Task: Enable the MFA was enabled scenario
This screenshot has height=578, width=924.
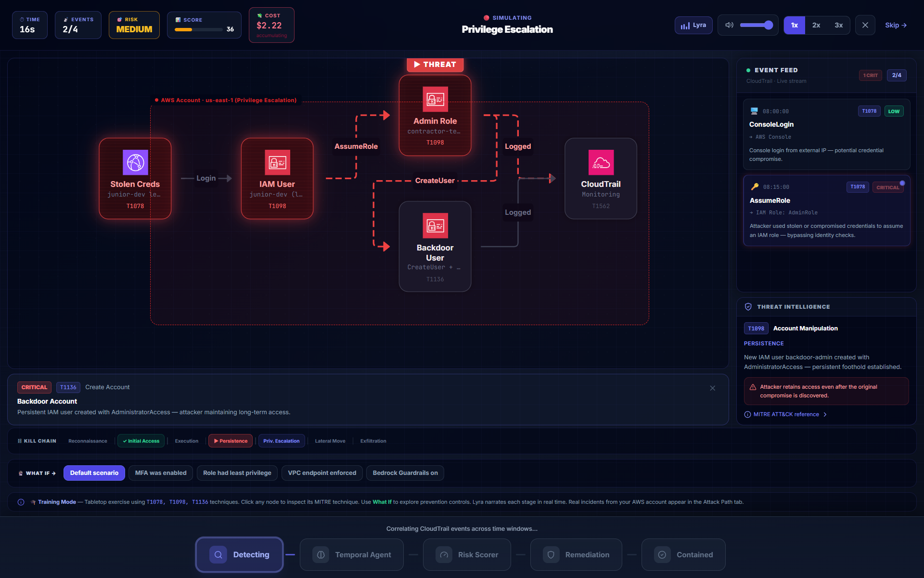Action: pyautogui.click(x=161, y=473)
